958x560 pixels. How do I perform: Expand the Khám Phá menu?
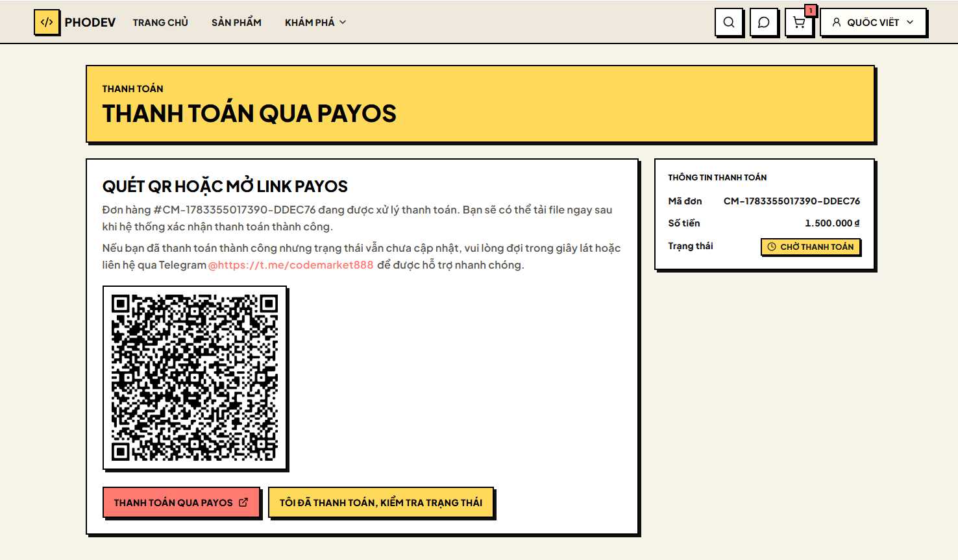pos(315,22)
